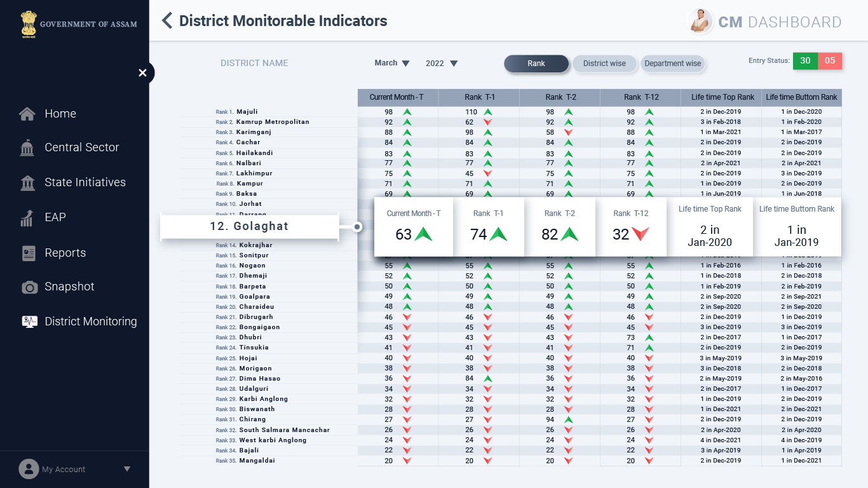Click the Snapshot camera icon
Image resolution: width=868 pixels, height=488 pixels.
pyautogui.click(x=29, y=287)
